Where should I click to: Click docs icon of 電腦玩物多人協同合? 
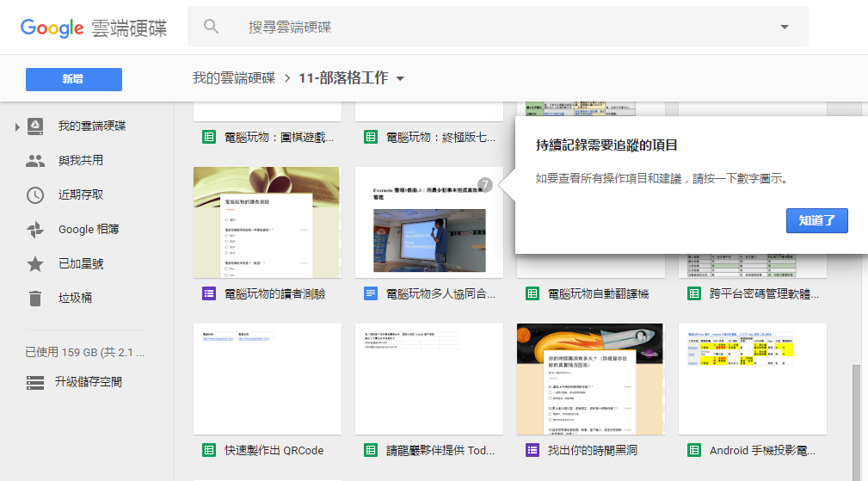[370, 293]
